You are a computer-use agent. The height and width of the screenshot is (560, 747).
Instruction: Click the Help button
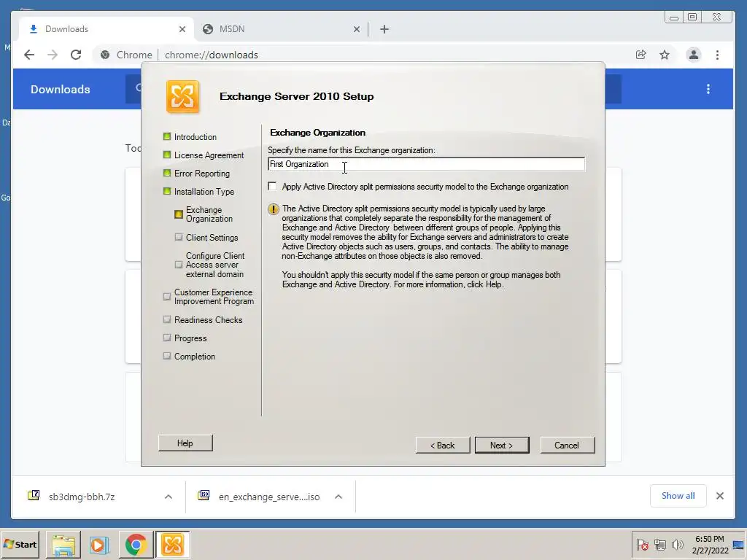click(185, 443)
